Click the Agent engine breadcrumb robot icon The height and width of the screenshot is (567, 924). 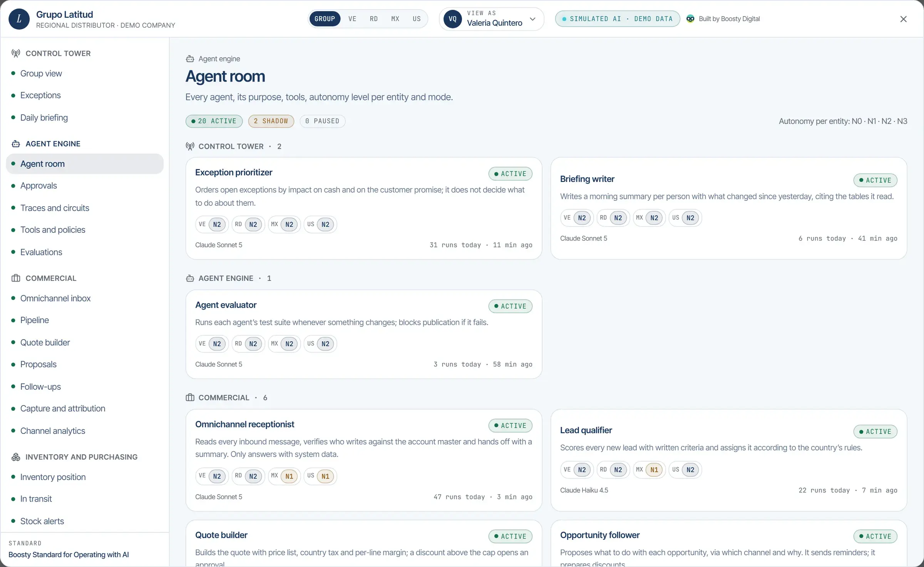coord(190,59)
